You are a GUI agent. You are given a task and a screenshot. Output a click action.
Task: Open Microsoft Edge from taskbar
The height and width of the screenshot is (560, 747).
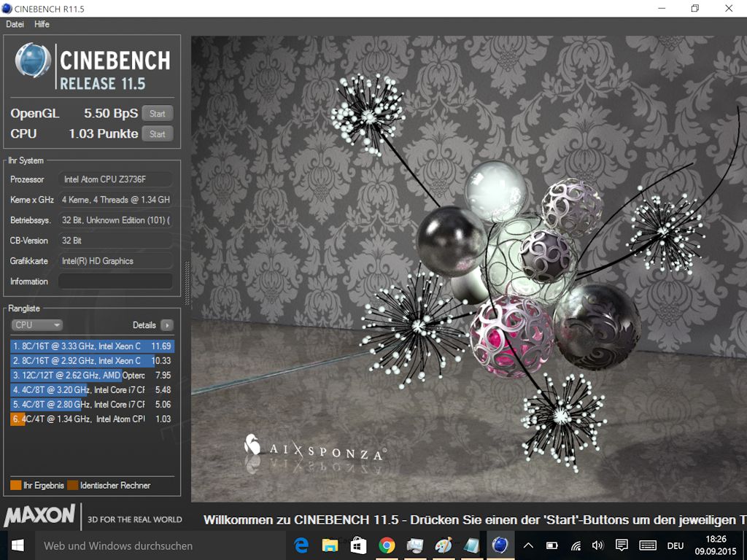(x=301, y=545)
